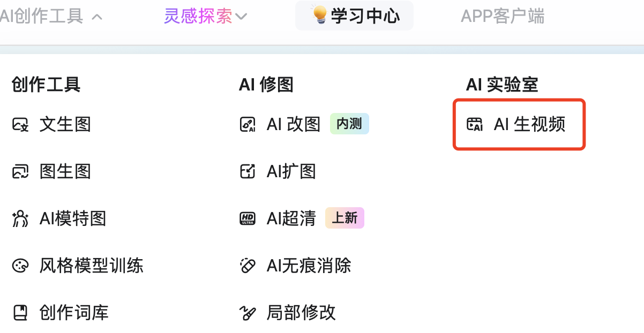Click the AI无痕消除 eraser icon
Image resolution: width=644 pixels, height=333 pixels.
(247, 266)
